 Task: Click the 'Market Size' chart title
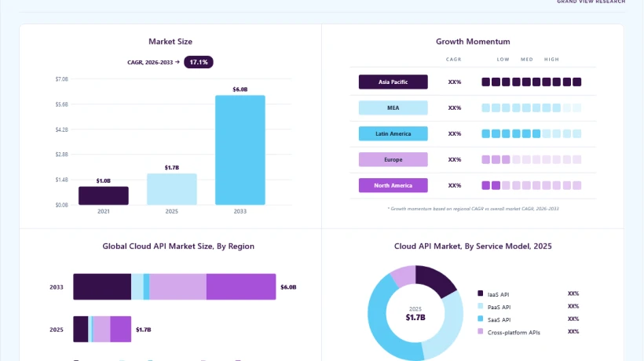[170, 42]
